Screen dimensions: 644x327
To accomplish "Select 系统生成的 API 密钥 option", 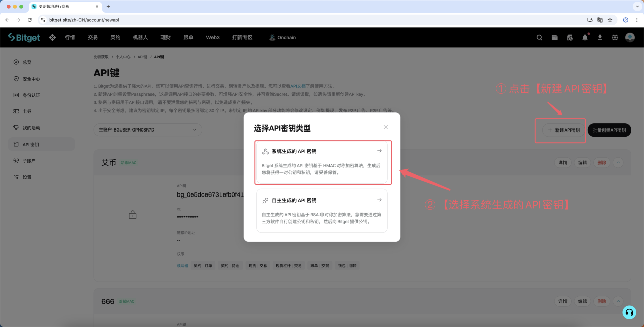I will click(x=322, y=162).
